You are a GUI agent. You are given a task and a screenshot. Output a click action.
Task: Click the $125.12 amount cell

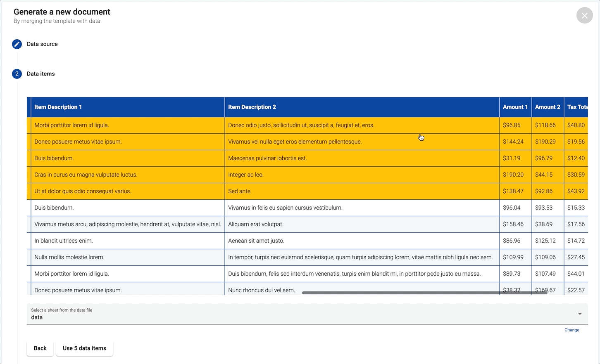[x=548, y=241]
